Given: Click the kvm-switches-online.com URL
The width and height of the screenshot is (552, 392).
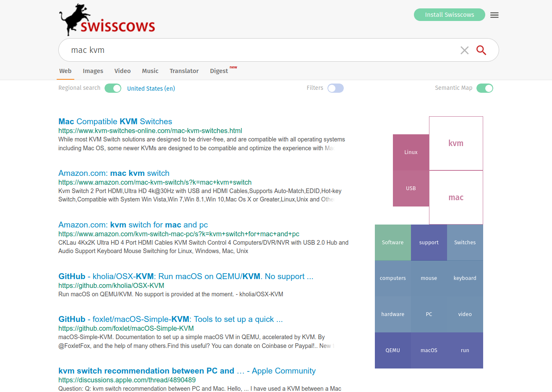Looking at the screenshot, I should (150, 131).
